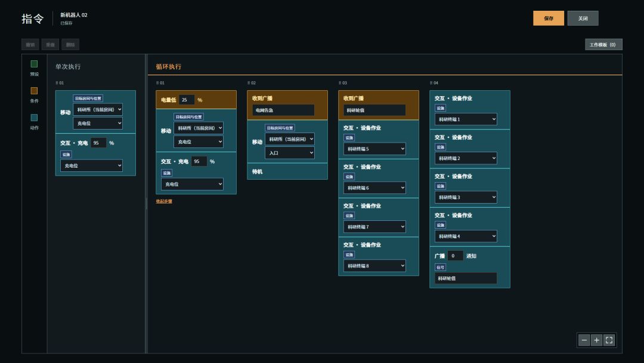Open the 科研终端 5 facility dropdown
The image size is (644, 363).
(x=374, y=149)
